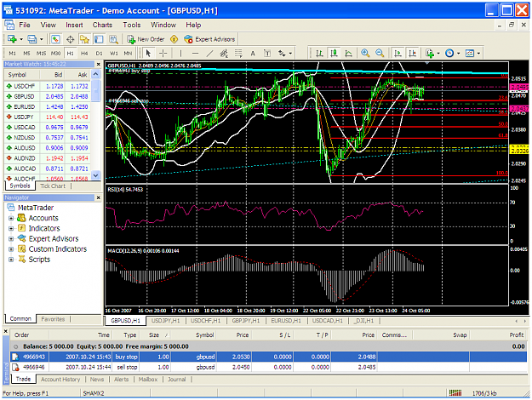Open the Tools menu

132,25
